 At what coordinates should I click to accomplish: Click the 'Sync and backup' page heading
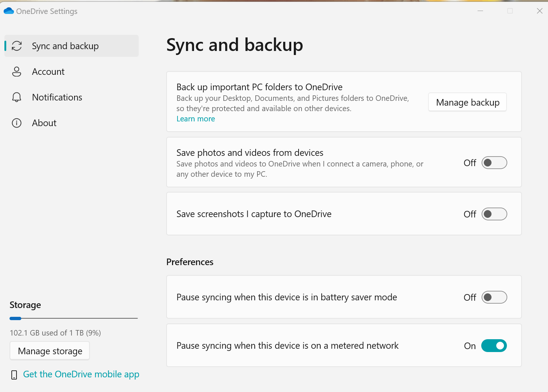click(235, 45)
